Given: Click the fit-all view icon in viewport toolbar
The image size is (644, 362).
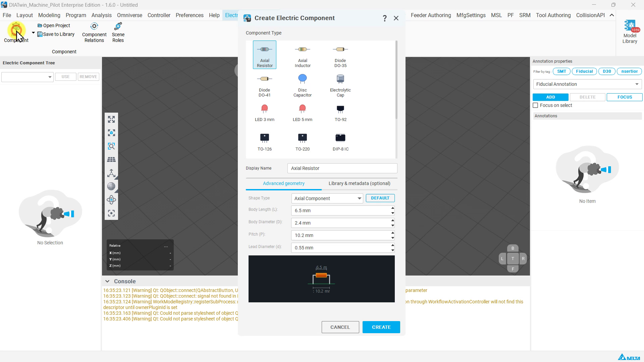Looking at the screenshot, I should pos(111,119).
